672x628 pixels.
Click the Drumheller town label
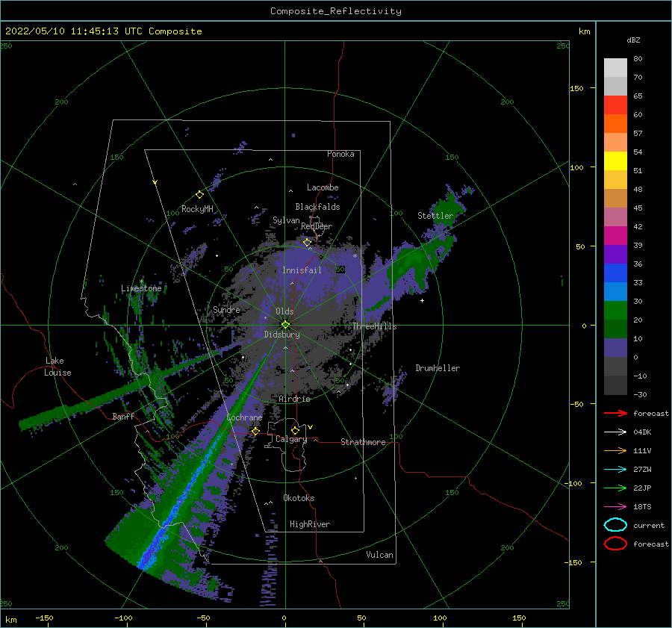pos(438,368)
